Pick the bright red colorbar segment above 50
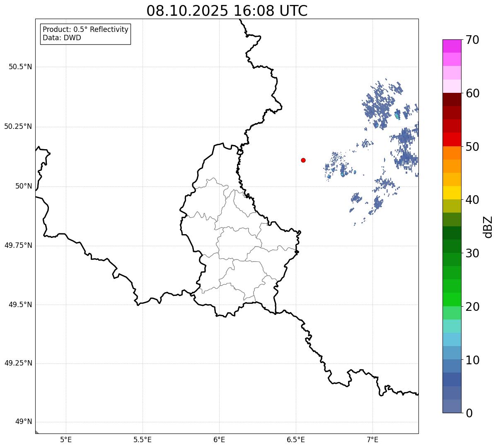Image resolution: width=498 pixels, height=448 pixels. pos(452,139)
